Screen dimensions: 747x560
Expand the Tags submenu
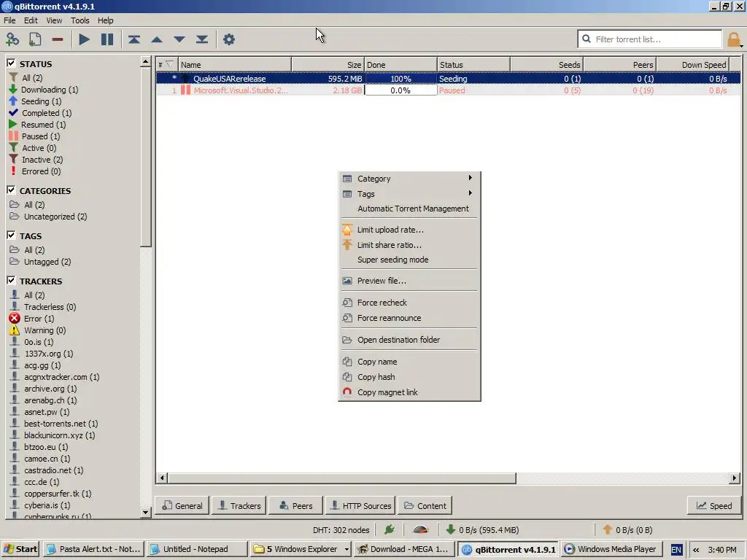409,193
